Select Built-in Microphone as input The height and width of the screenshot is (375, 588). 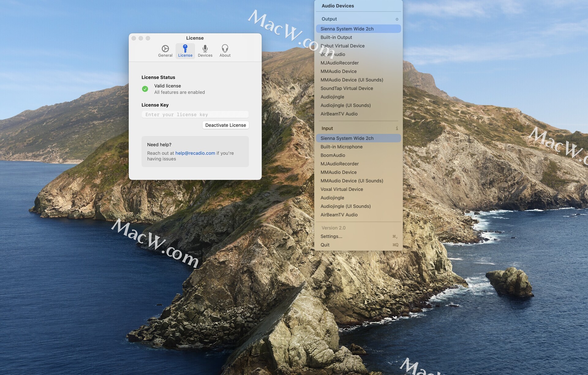click(341, 147)
